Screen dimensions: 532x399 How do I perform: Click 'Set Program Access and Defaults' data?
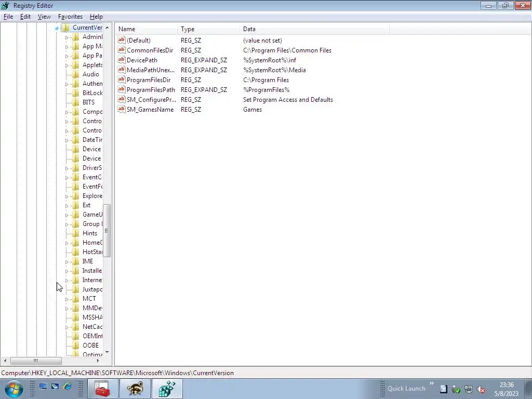(288, 99)
